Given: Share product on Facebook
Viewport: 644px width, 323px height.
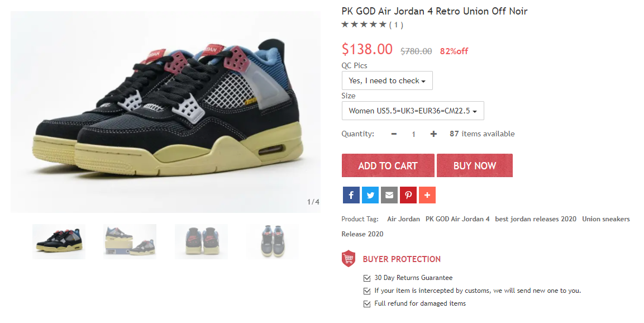Looking at the screenshot, I should (351, 195).
